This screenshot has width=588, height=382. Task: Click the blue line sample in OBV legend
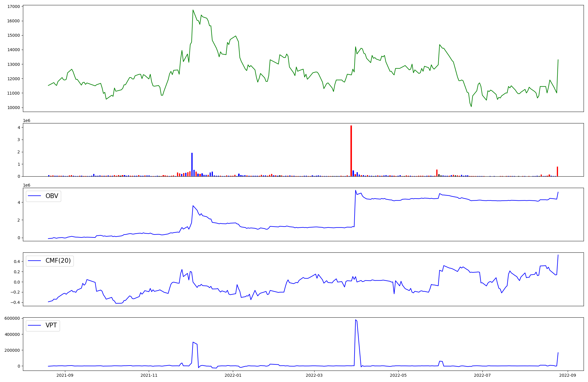34,196
